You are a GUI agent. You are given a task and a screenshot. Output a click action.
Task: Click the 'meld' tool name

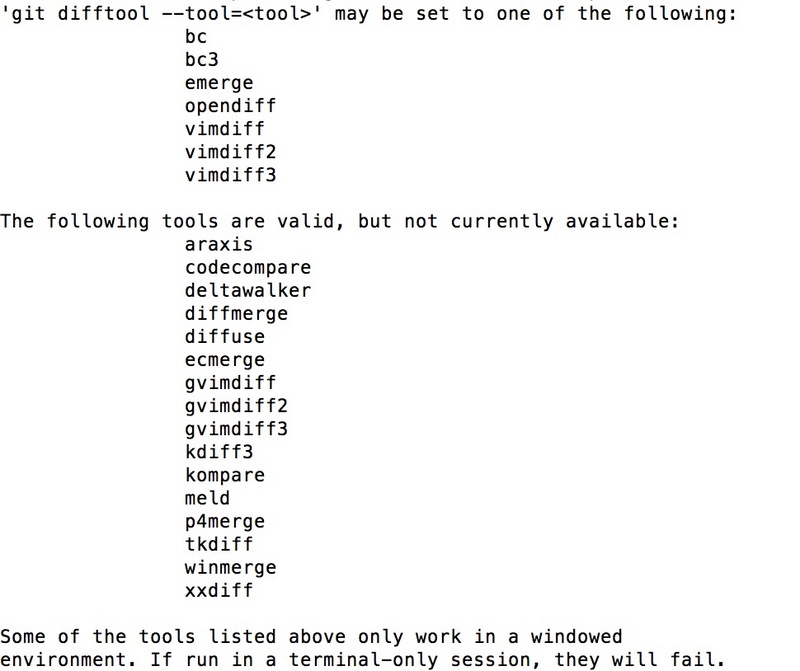[x=207, y=498]
